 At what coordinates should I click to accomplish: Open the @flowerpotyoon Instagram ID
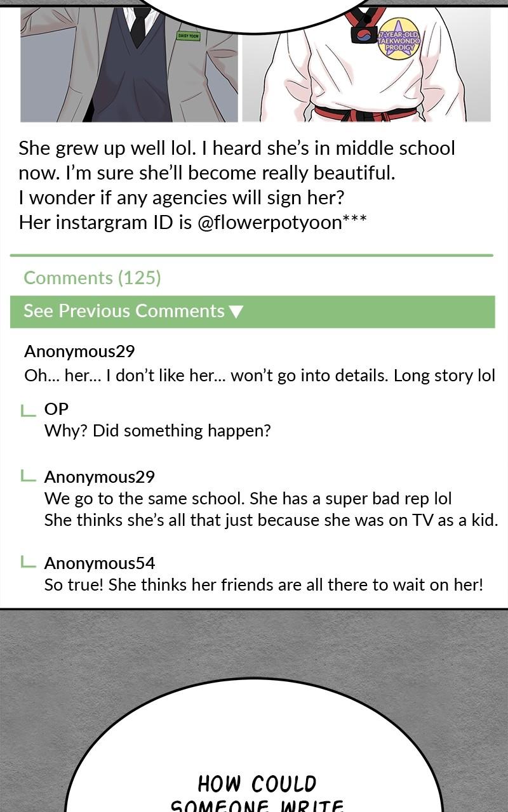click(x=281, y=223)
